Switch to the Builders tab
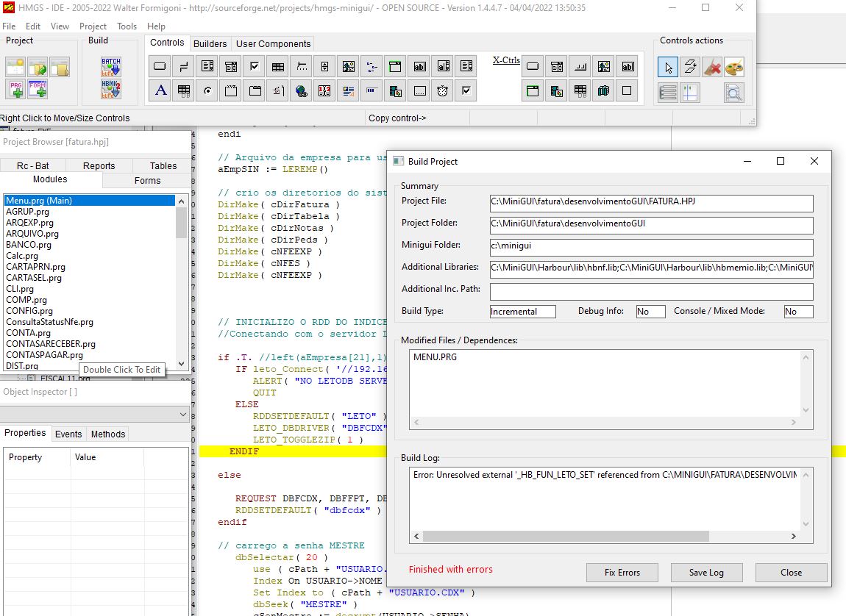 tap(210, 43)
